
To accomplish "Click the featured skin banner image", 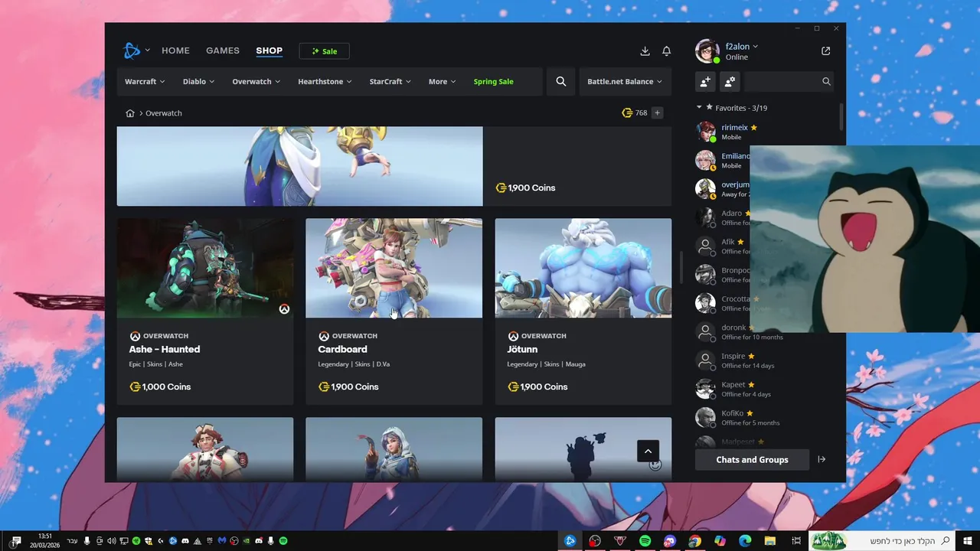I will [x=299, y=166].
